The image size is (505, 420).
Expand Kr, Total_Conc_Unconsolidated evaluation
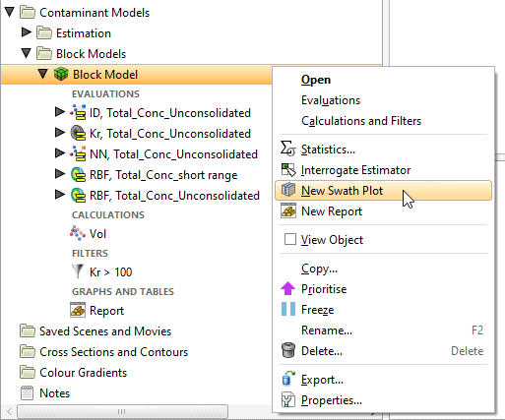(60, 133)
